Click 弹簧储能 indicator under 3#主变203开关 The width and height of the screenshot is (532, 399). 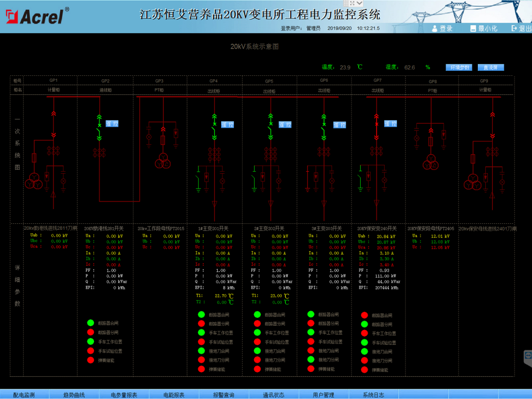(x=310, y=369)
